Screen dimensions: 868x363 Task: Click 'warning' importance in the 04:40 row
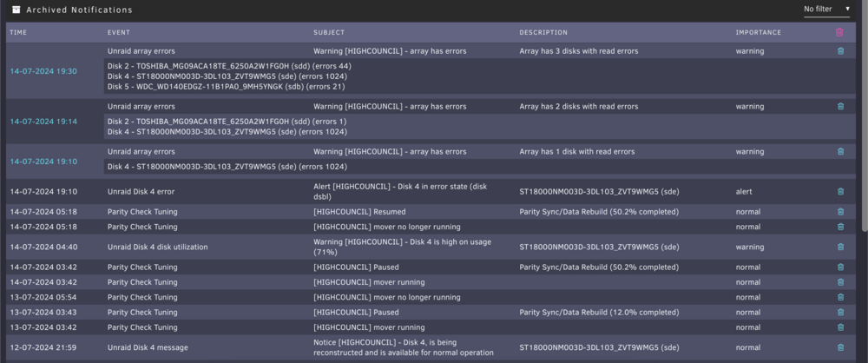(x=750, y=247)
